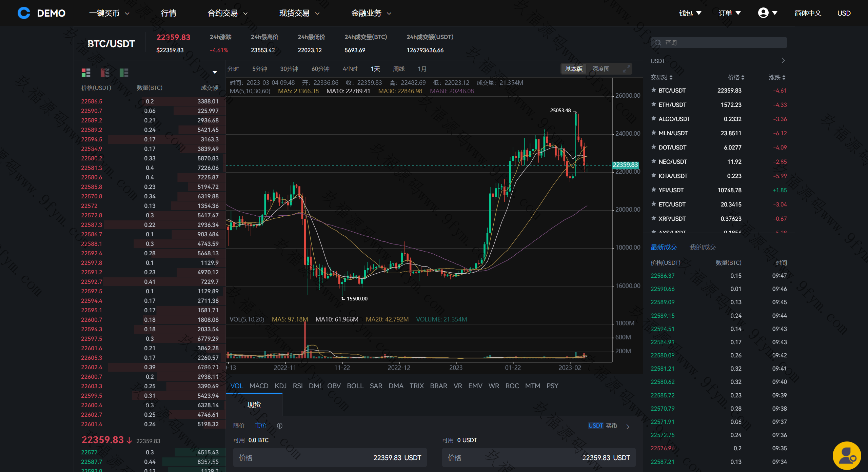This screenshot has height=472, width=868.
Task: Switch to the MACD indicator tab
Action: [259, 386]
